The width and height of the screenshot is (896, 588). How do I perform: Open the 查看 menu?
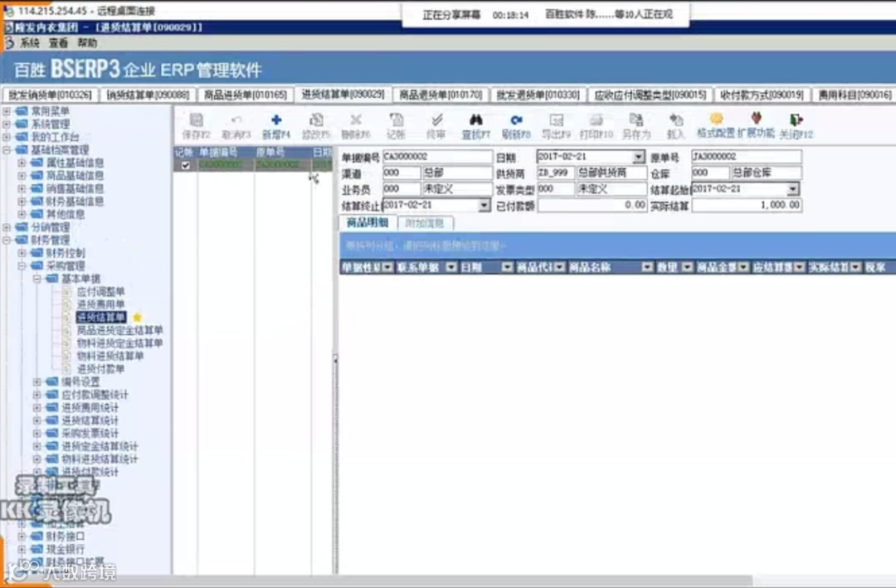pyautogui.click(x=58, y=43)
